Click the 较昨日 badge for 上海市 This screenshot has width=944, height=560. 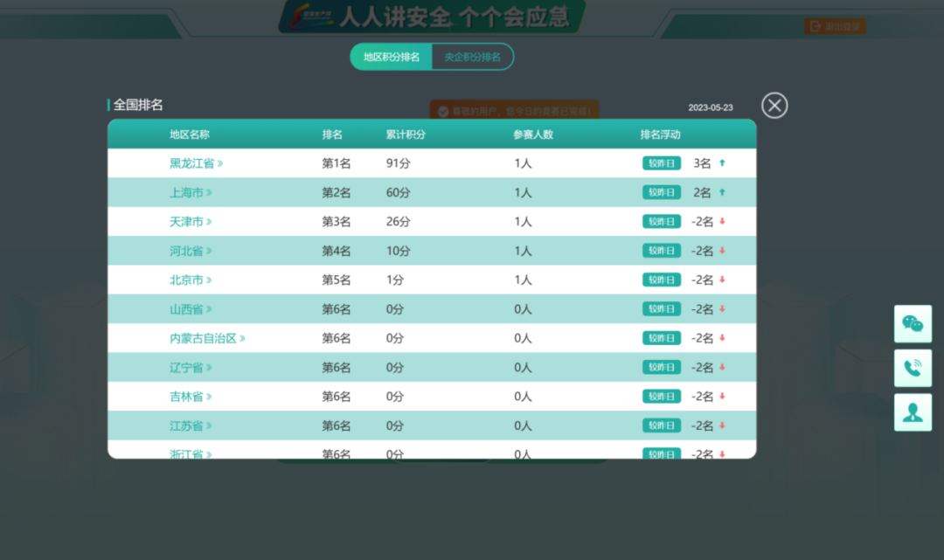(662, 192)
